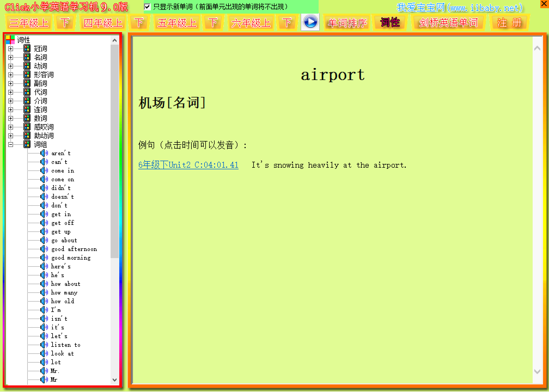Click speaker icon beside "come on"
Viewport: 549px width, 392px height.
pos(44,179)
